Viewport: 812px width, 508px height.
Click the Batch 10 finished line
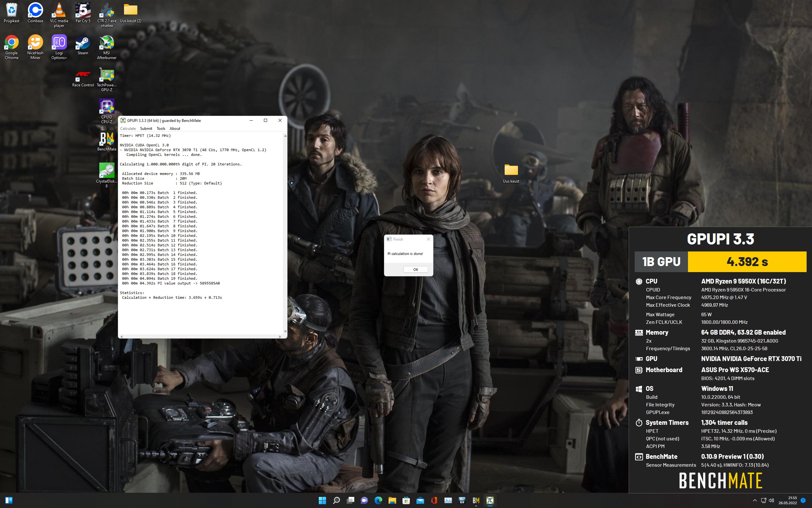click(x=159, y=236)
